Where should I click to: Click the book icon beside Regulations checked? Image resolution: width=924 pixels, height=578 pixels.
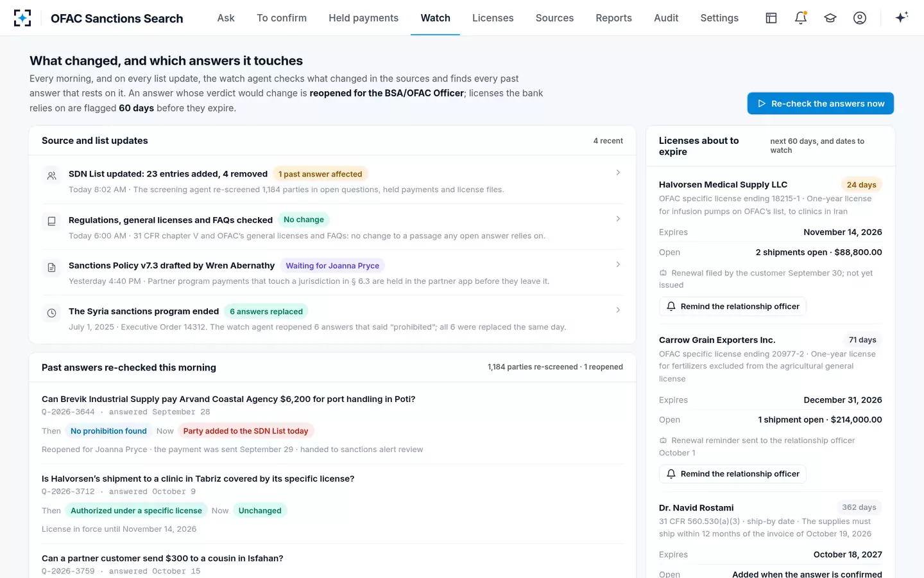point(52,221)
